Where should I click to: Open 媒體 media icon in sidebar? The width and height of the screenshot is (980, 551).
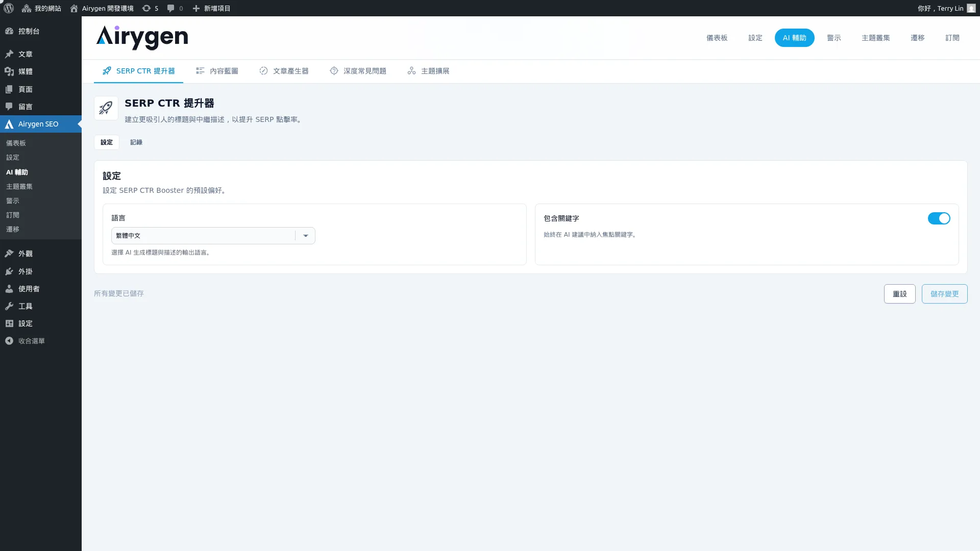click(x=9, y=71)
